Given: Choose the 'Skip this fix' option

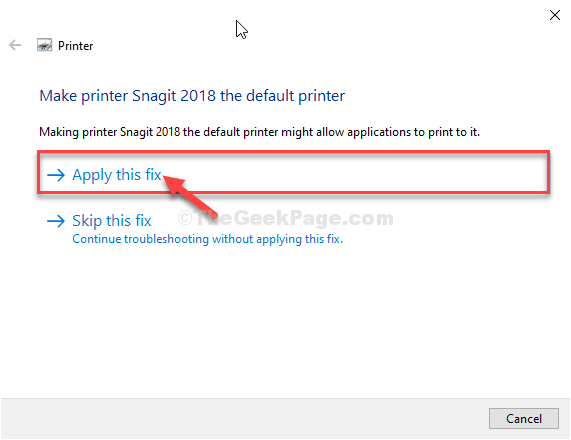Looking at the screenshot, I should point(112,221).
